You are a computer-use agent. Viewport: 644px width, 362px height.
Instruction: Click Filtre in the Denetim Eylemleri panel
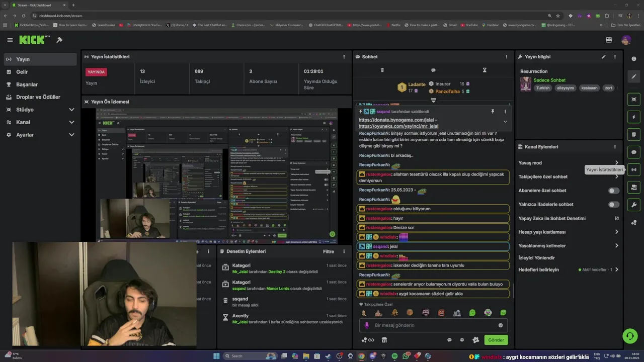329,251
